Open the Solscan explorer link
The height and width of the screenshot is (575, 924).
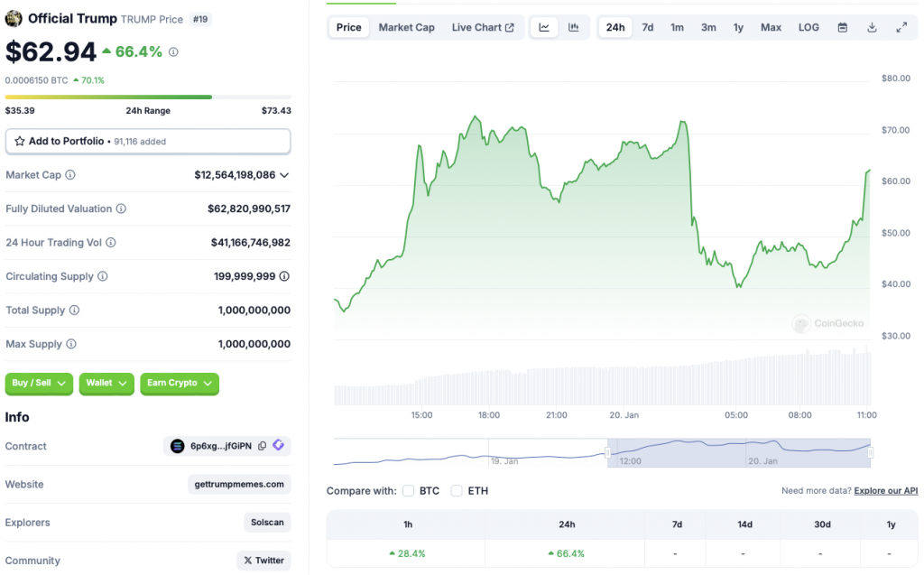[x=267, y=522]
